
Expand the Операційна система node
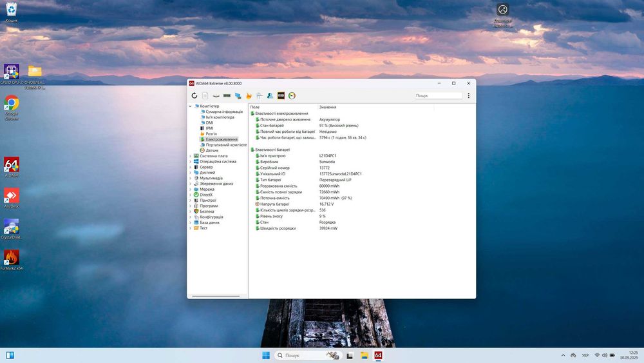190,162
